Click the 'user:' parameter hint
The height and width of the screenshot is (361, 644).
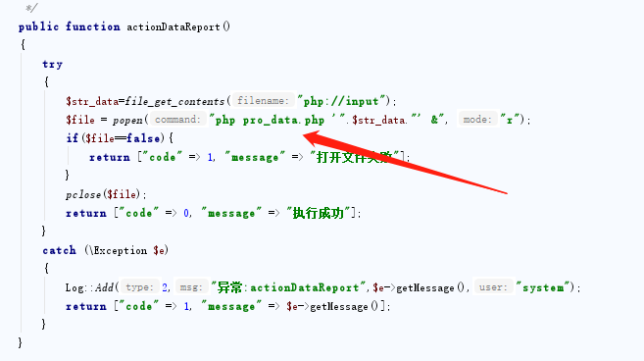494,287
